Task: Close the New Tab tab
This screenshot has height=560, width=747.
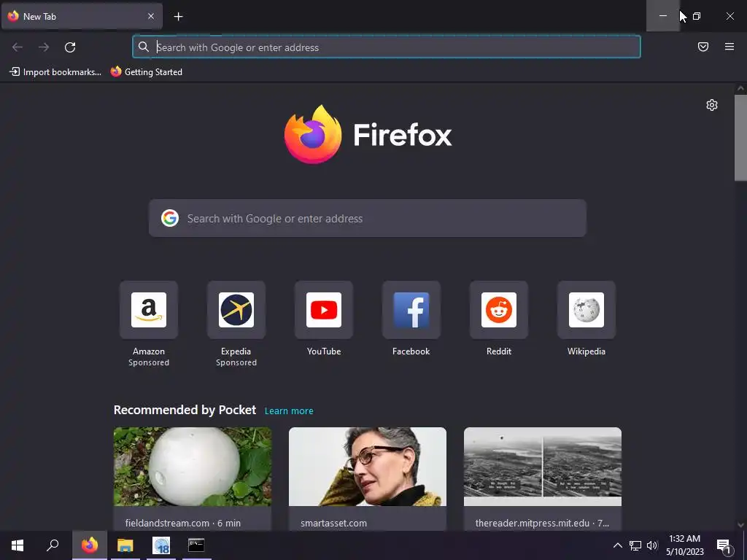Action: (x=151, y=16)
